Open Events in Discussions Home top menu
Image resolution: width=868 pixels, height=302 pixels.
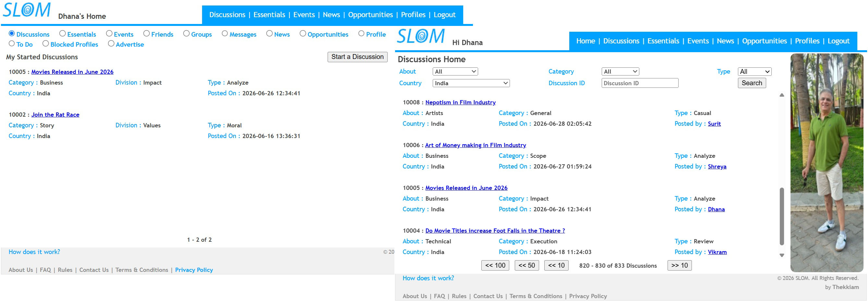698,41
